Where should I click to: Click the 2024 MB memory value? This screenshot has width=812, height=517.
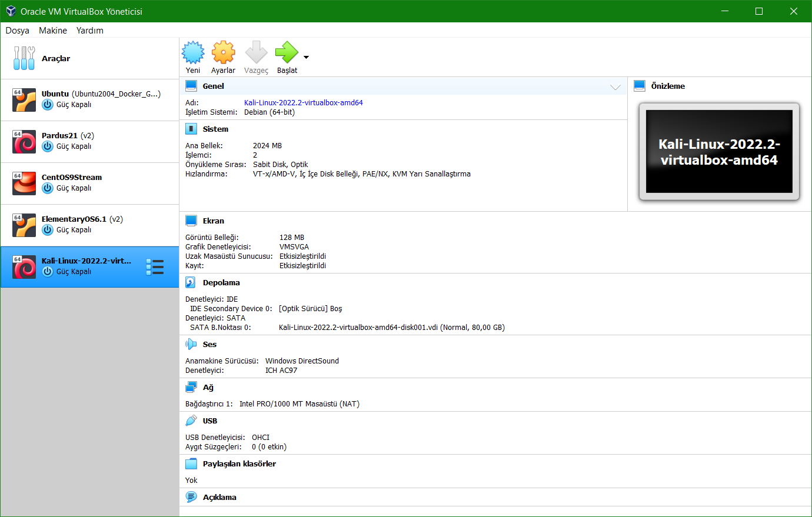(x=267, y=145)
